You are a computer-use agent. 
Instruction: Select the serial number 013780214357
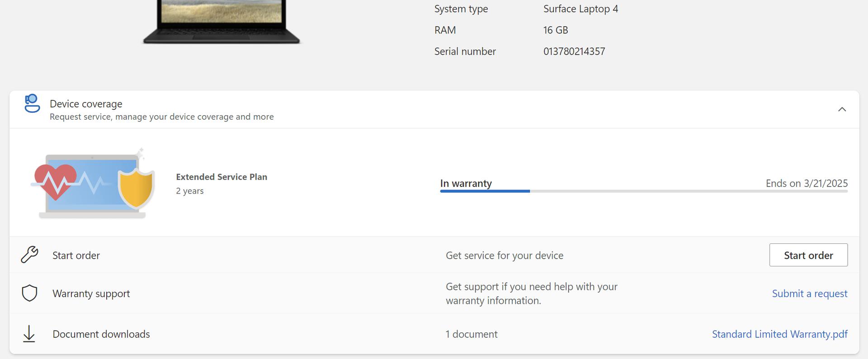574,51
